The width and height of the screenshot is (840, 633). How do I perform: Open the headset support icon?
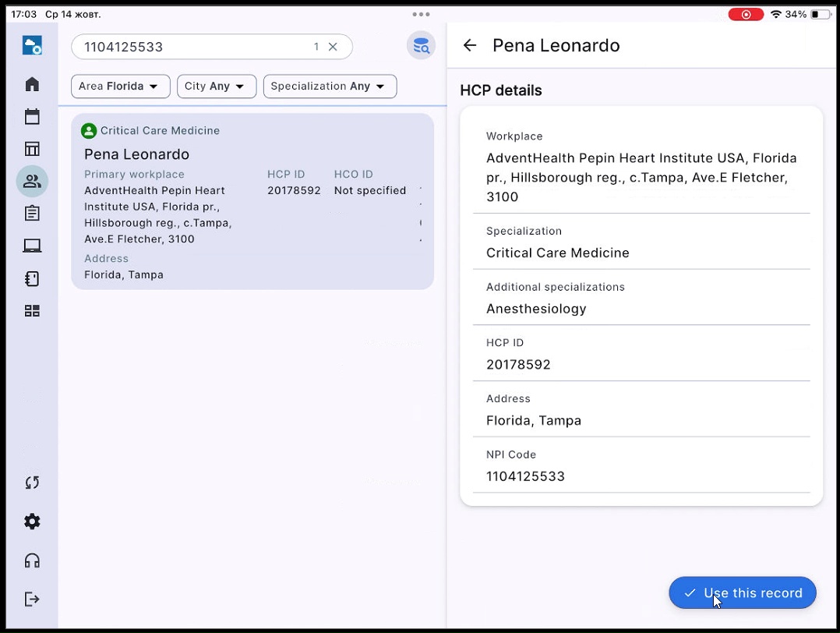(x=32, y=561)
